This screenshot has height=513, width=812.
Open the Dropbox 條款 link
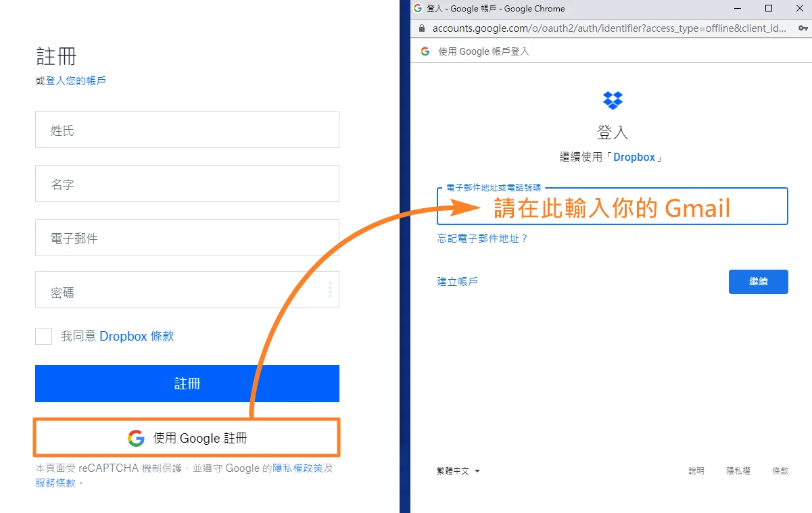(x=137, y=336)
